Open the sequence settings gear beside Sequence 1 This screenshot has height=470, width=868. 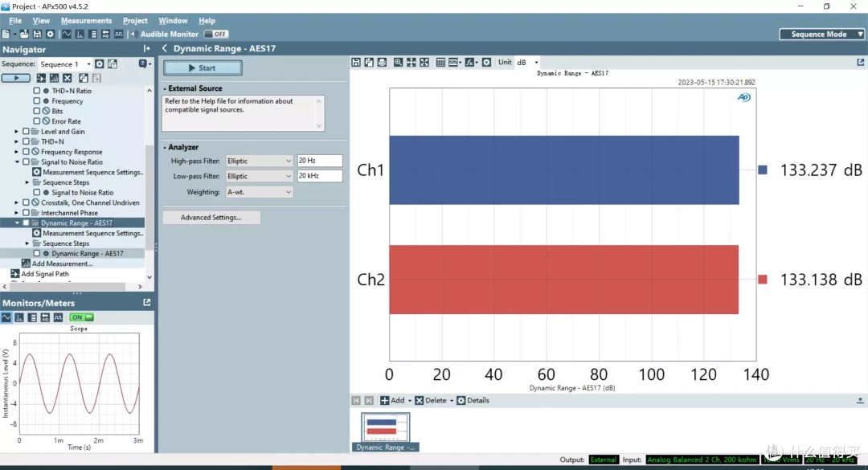tap(99, 64)
